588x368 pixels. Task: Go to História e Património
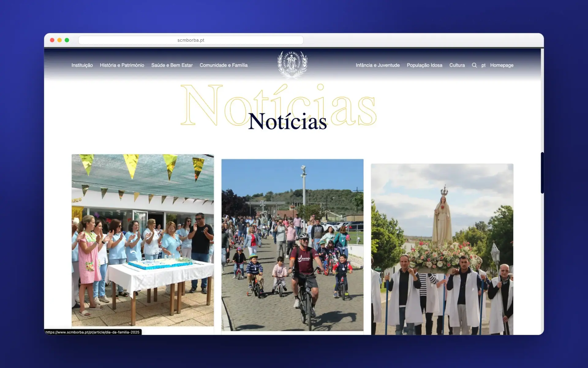[x=122, y=65]
